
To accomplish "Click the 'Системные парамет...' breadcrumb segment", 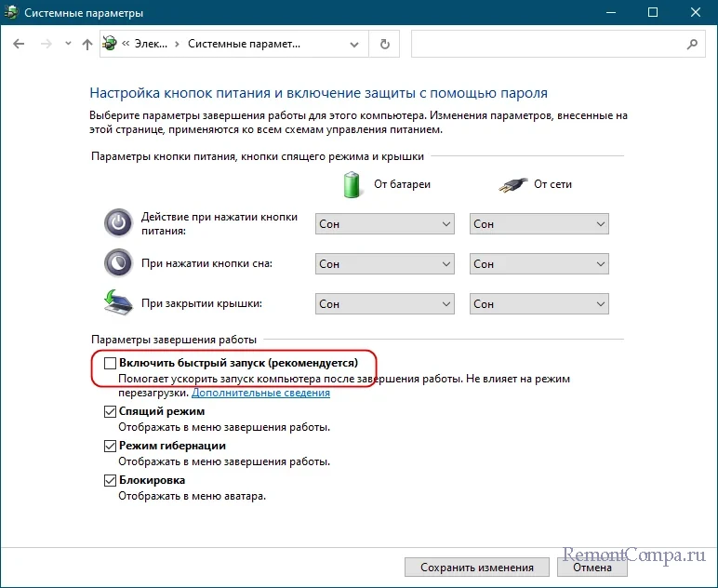I will pyautogui.click(x=244, y=44).
